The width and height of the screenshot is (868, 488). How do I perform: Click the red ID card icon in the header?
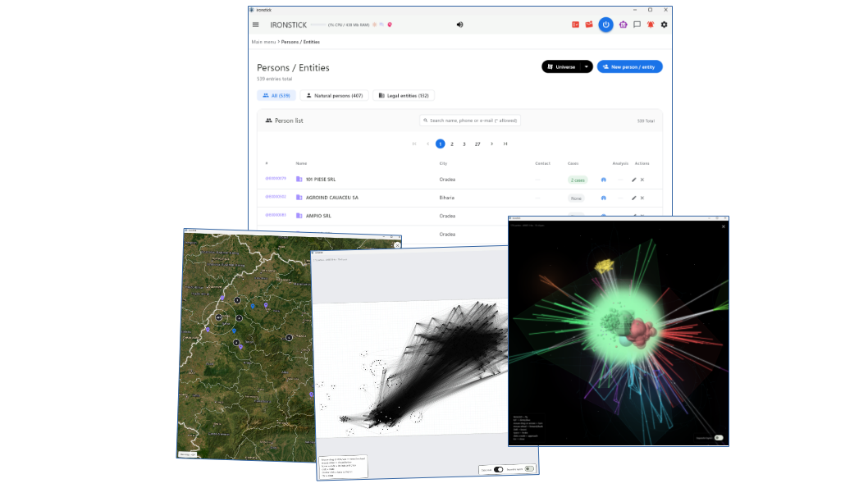[x=576, y=25]
